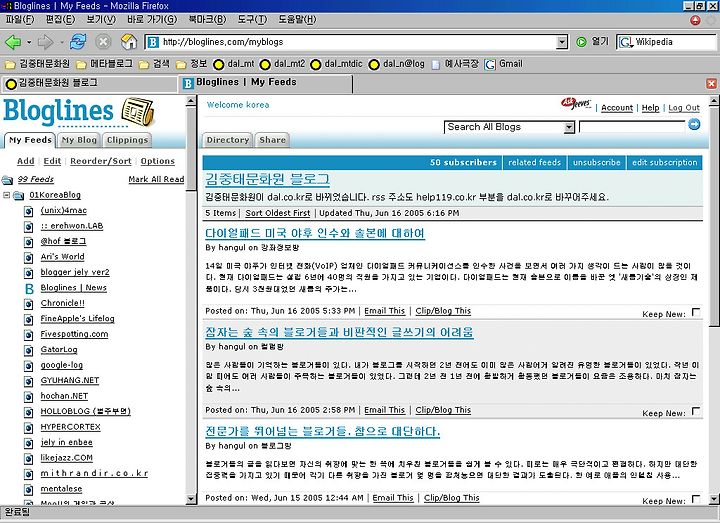Click the unsubscribe button
Viewport: 720px width, 523px height.
point(596,163)
